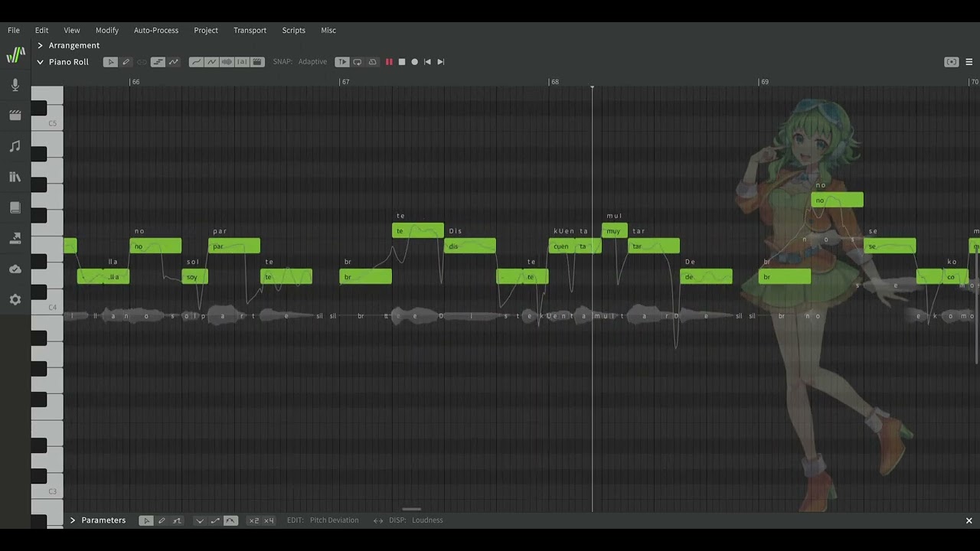Click measure 68 on the timeline ruler
This screenshot has width=980, height=551.
click(x=554, y=82)
